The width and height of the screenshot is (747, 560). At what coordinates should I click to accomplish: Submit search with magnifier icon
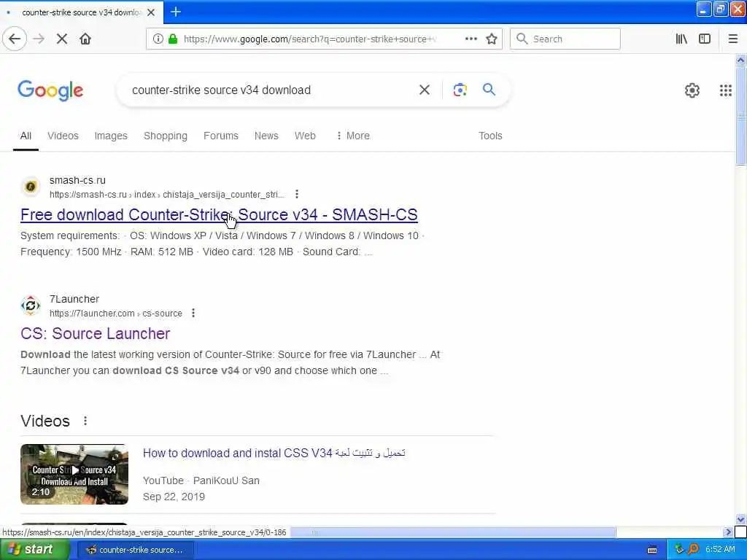(x=489, y=89)
